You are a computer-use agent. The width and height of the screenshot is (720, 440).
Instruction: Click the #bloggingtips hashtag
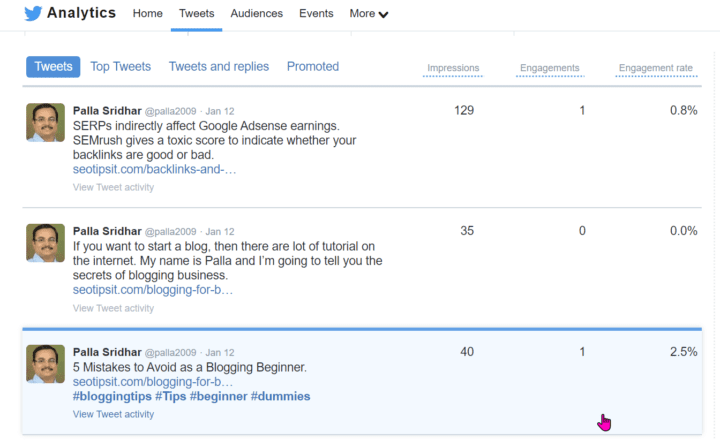tap(112, 397)
